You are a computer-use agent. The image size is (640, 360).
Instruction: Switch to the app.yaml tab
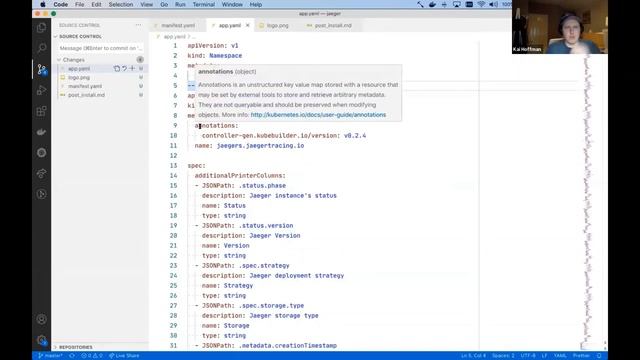coord(230,25)
